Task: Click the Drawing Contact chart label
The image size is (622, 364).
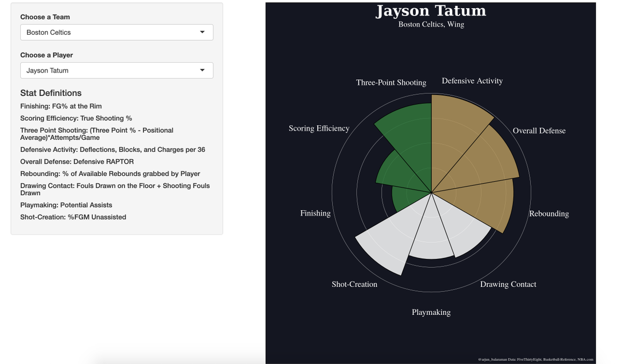Action: point(508,284)
